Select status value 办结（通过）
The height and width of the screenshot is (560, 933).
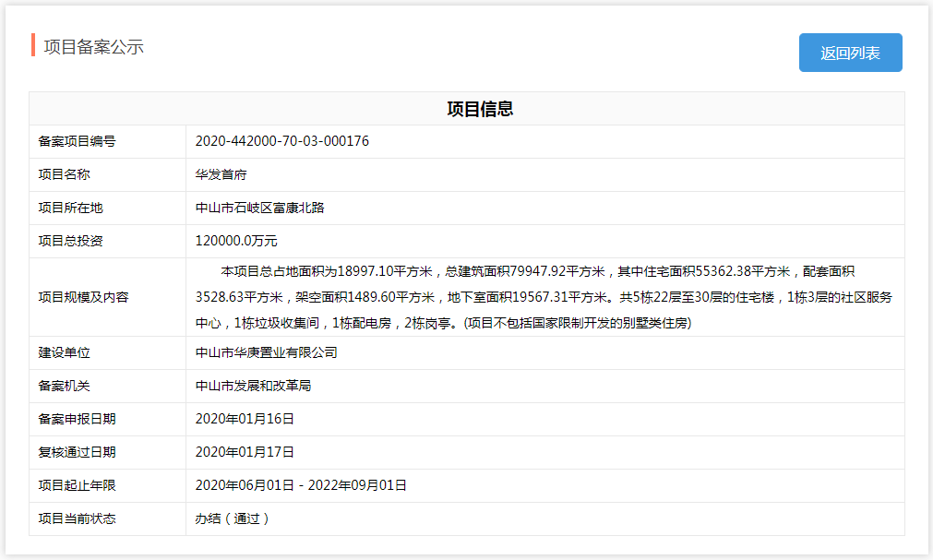pos(233,518)
